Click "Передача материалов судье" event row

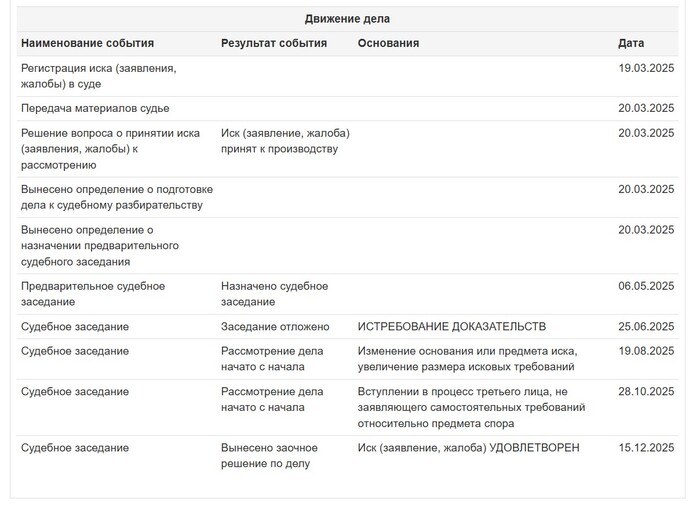tap(95, 108)
